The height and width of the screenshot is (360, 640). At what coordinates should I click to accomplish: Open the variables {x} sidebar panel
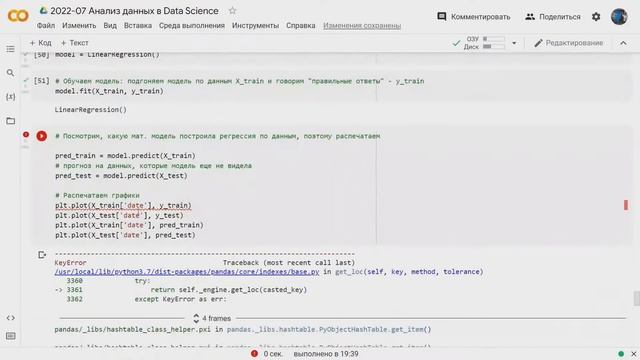(x=11, y=97)
